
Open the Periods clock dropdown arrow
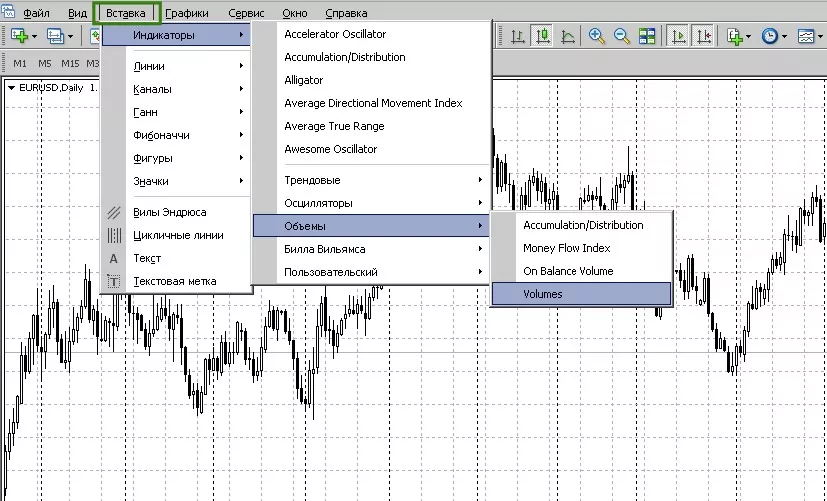784,36
